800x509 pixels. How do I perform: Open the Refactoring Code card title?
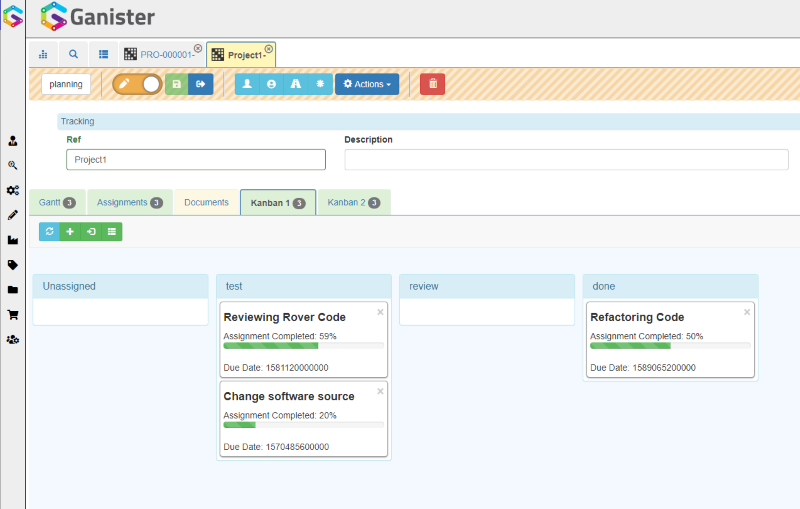637,317
